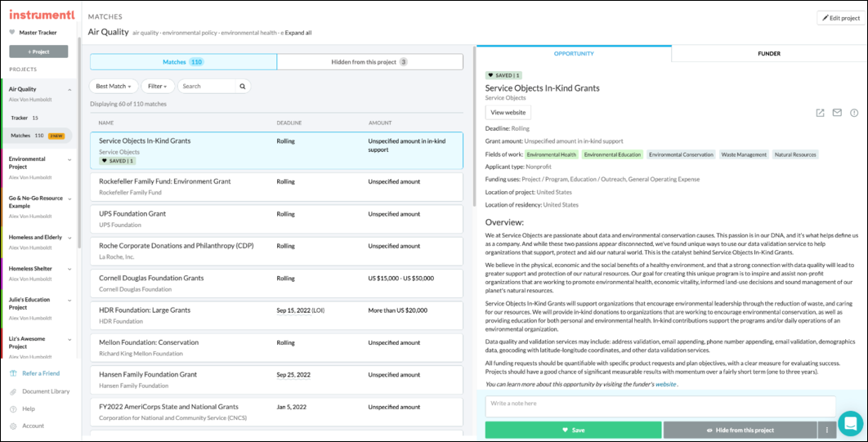Open Help in sidebar
Screen dimensions: 868x442
(x=29, y=409)
